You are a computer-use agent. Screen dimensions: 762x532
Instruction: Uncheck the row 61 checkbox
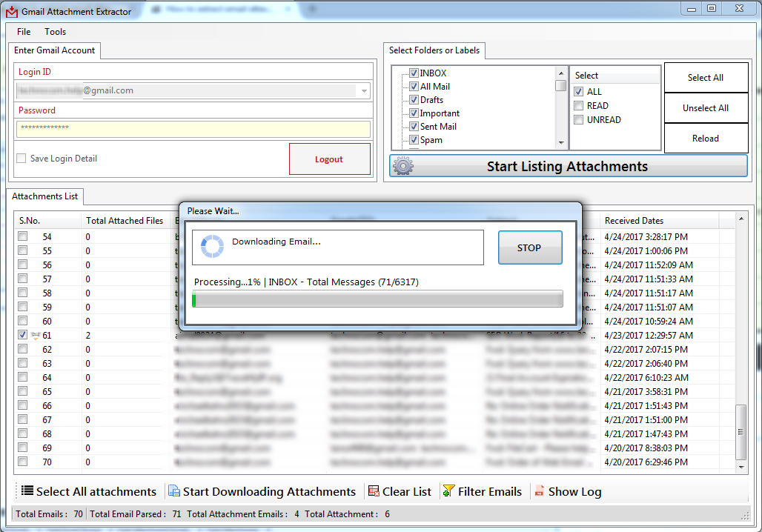click(x=23, y=335)
